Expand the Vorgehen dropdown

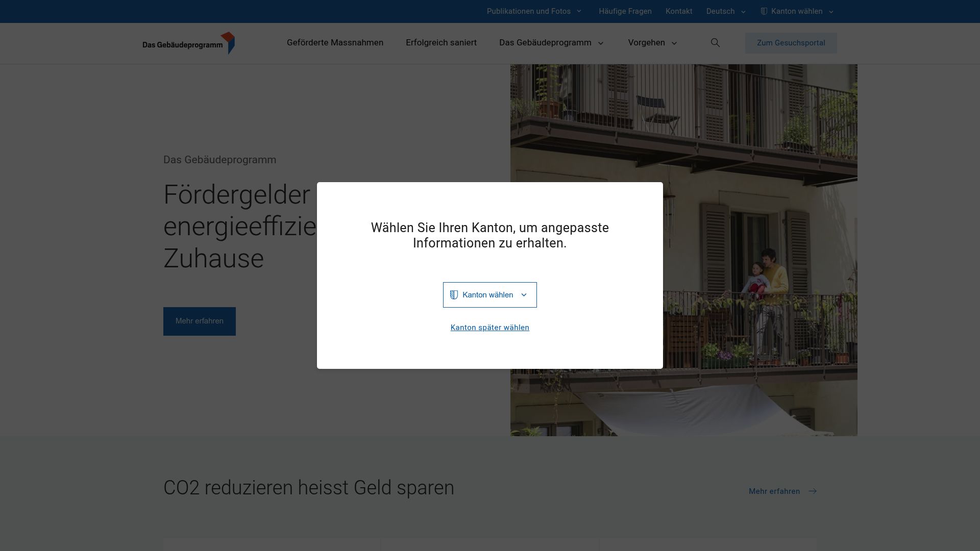(x=652, y=43)
